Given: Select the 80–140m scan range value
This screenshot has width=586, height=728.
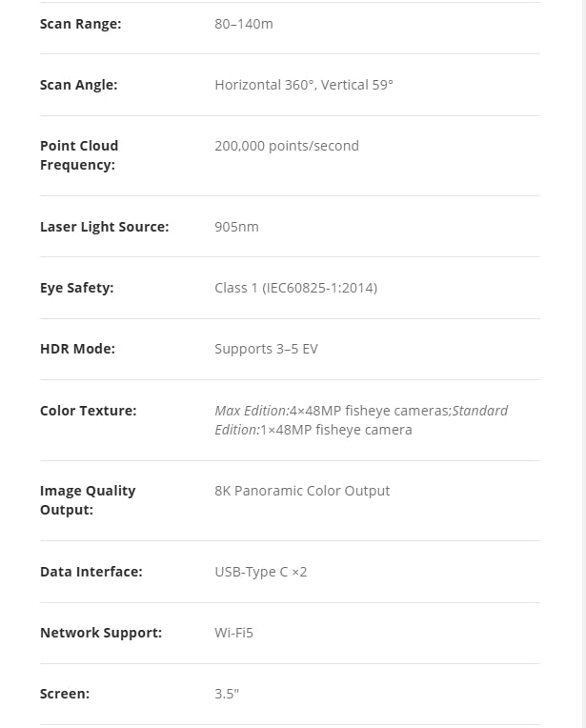Looking at the screenshot, I should coord(244,24).
